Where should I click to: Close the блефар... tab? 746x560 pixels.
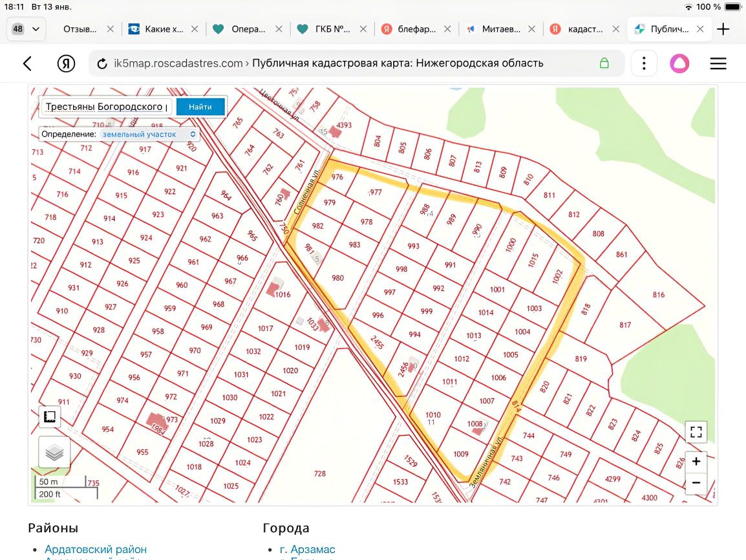pos(447,29)
